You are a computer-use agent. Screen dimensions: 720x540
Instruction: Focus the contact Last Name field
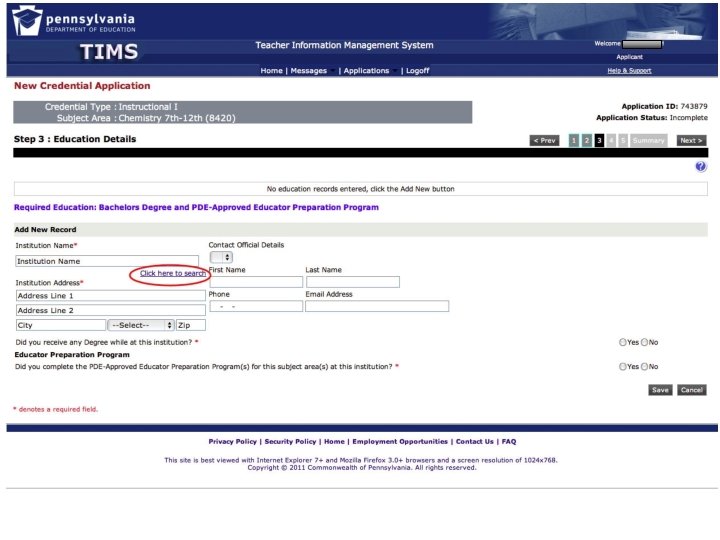pyautogui.click(x=353, y=282)
